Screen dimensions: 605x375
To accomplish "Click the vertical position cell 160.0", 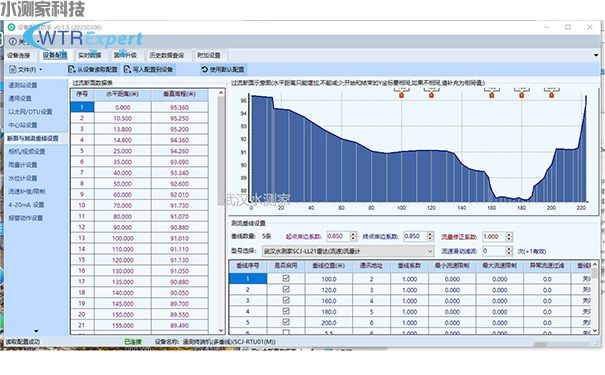I will point(329,300).
